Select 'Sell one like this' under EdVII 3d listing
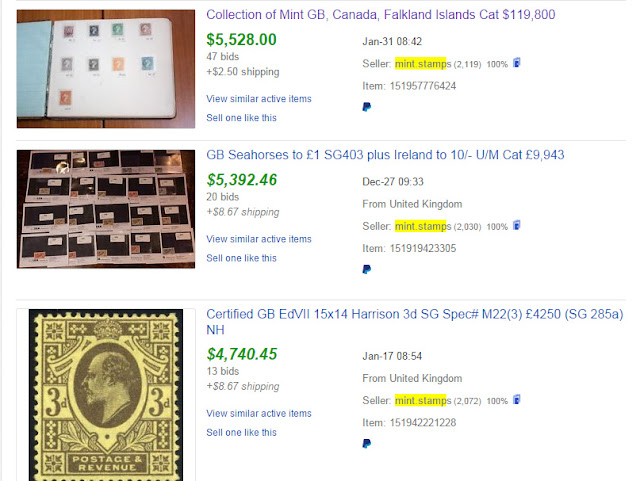 tap(241, 432)
